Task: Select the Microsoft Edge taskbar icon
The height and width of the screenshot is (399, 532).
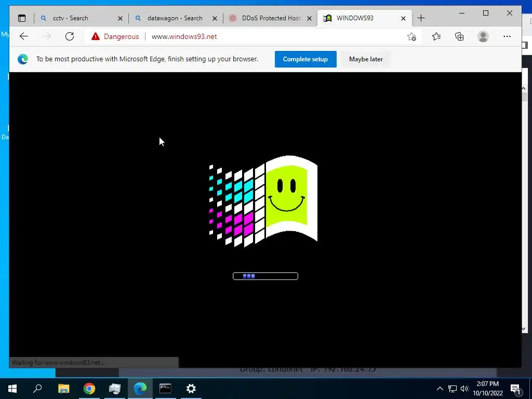Action: (140, 389)
